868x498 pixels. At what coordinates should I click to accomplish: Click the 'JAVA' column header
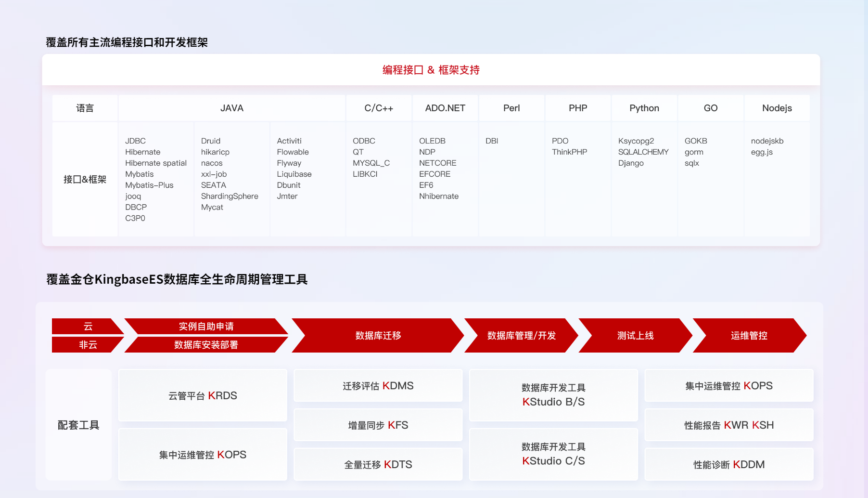(x=232, y=108)
